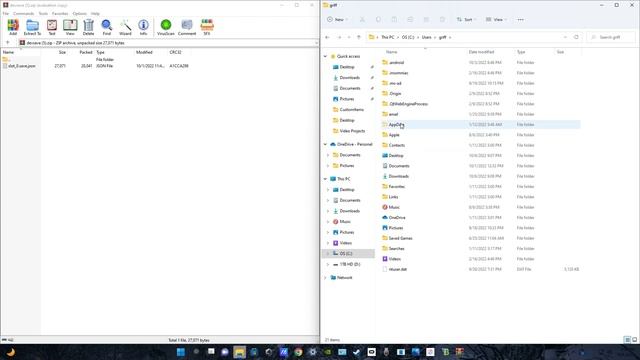Collapse OneDrive - Personal in sidebar
The image size is (640, 360).
325,144
